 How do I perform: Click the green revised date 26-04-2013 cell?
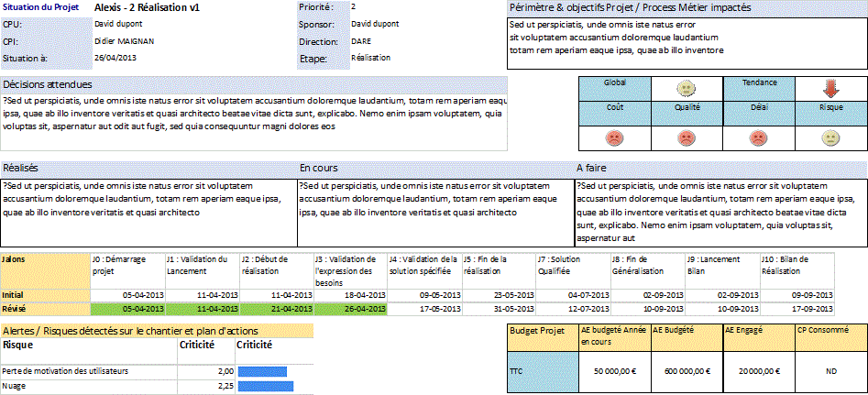[350, 309]
